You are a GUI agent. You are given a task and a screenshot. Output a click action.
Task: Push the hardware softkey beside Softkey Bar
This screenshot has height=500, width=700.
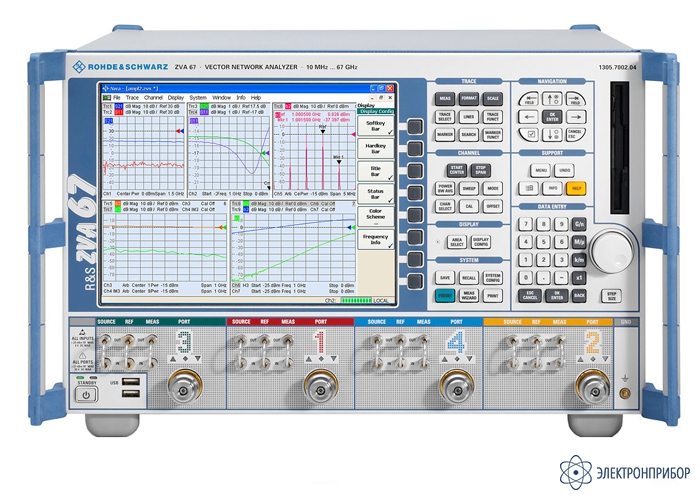(415, 126)
